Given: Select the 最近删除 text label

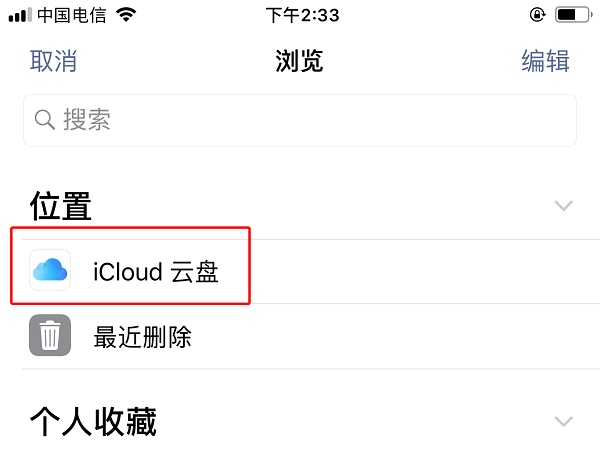Looking at the screenshot, I should click(x=142, y=337).
